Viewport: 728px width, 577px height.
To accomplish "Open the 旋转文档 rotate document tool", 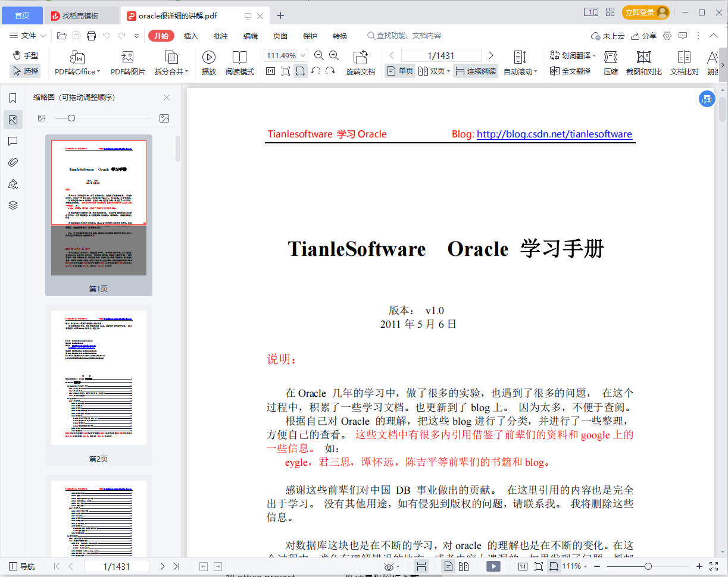I will coord(360,58).
